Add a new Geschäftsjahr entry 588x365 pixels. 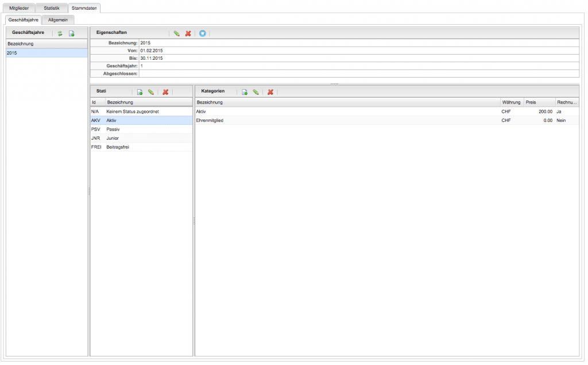[x=72, y=33]
